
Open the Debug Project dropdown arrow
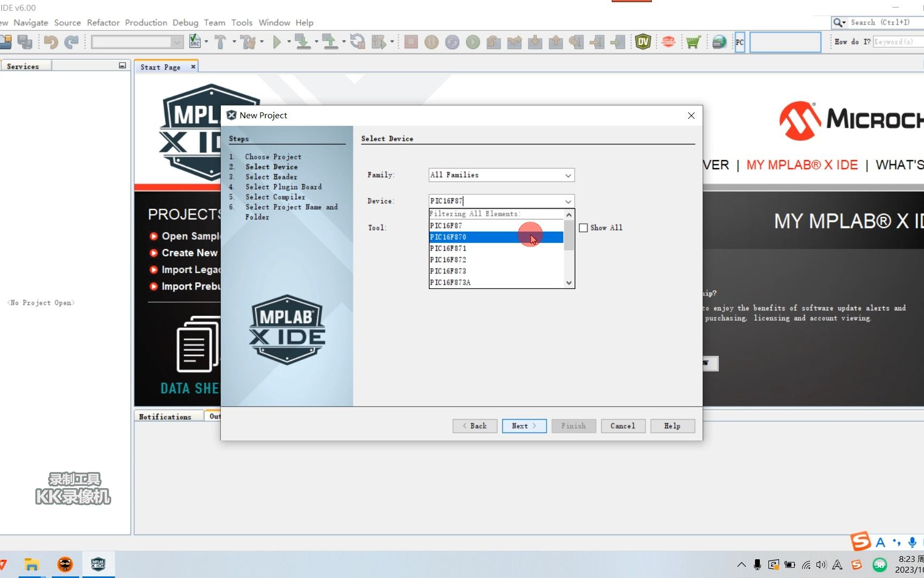tap(392, 42)
